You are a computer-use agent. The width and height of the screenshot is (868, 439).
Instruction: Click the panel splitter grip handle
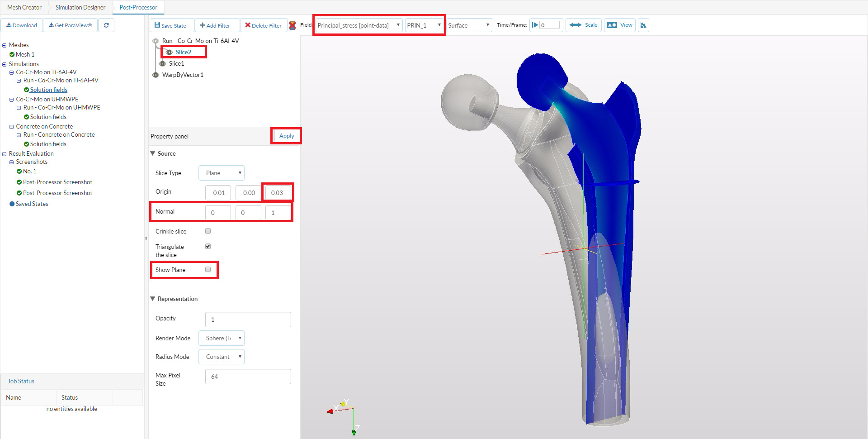pyautogui.click(x=146, y=238)
